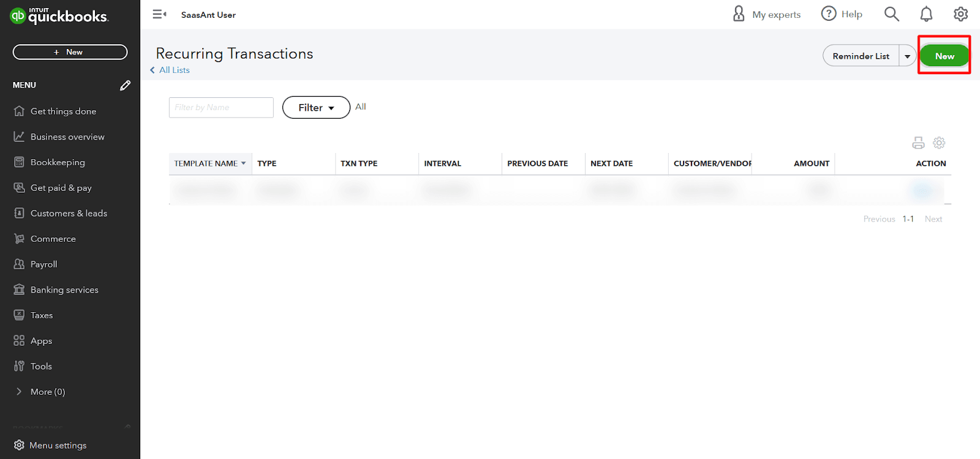Open search with the magnifier icon
Screen dimensions: 980x459
tap(892, 14)
